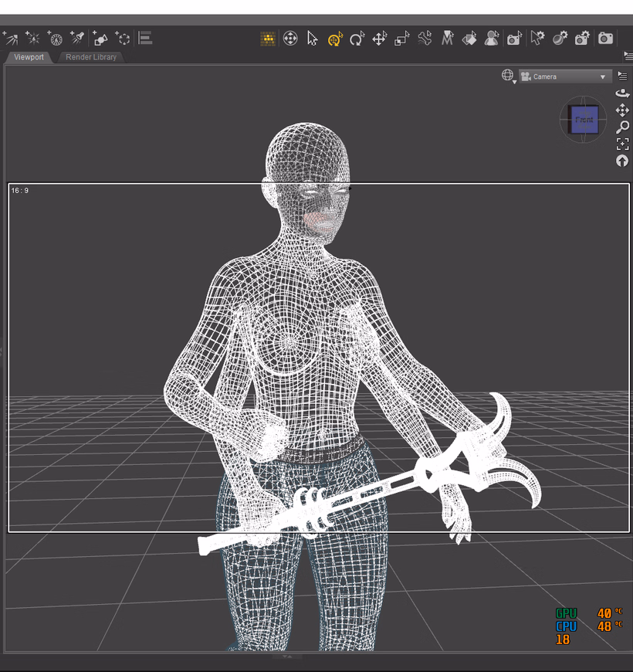The image size is (633, 672).
Task: Pick the Node Selection arrow tool
Action: point(313,38)
